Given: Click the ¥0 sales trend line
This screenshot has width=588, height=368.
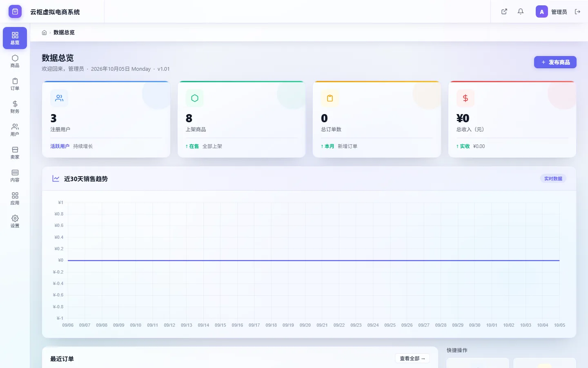Looking at the screenshot, I should pyautogui.click(x=314, y=260).
